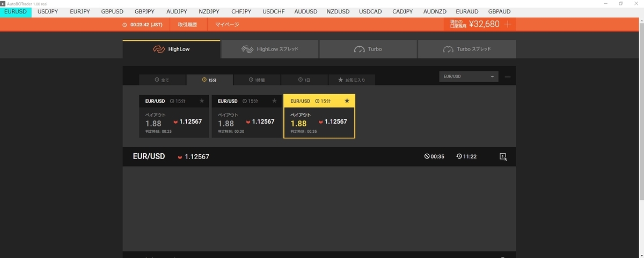644x258 pixels.
Task: Open 取引履歴 trade history
Action: [x=188, y=25]
